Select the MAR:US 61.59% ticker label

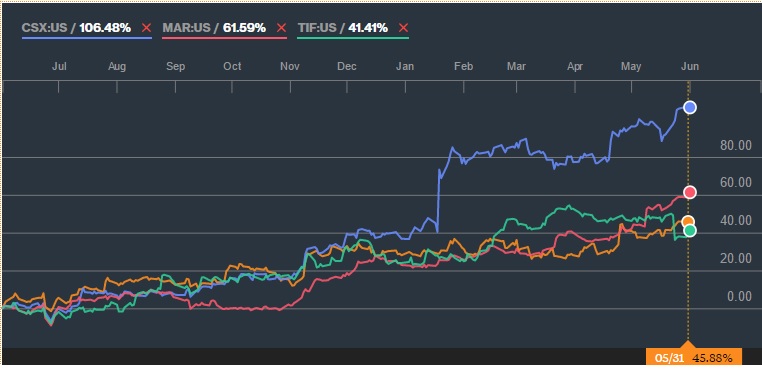(x=214, y=28)
